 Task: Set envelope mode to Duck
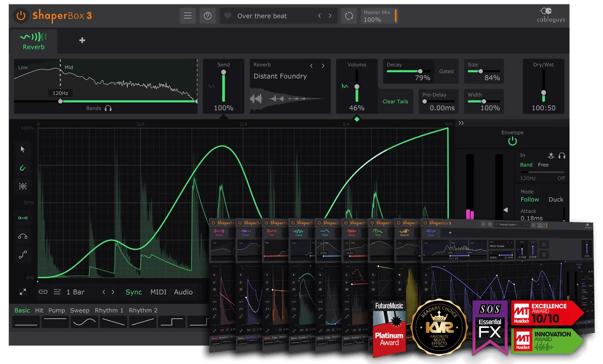[x=556, y=199]
